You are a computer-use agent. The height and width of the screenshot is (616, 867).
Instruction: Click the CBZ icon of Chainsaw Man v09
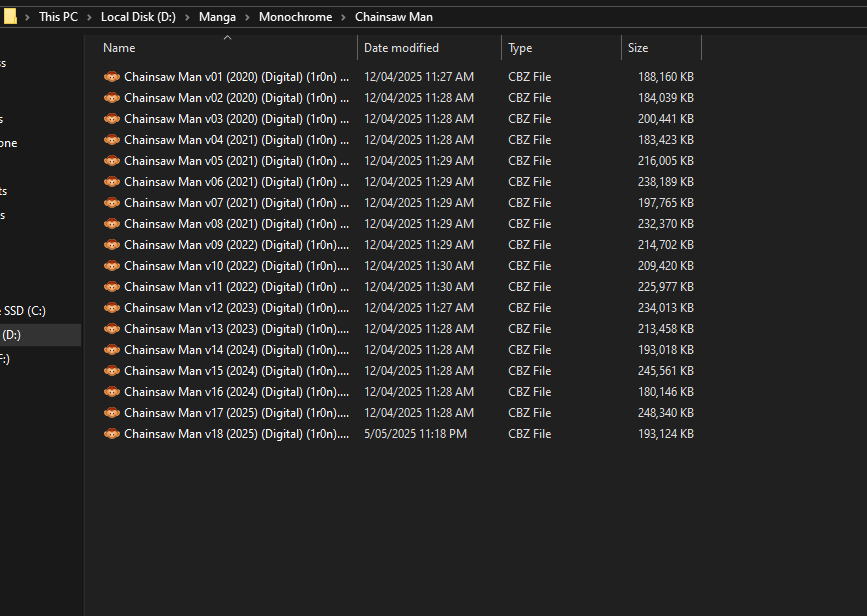112,245
